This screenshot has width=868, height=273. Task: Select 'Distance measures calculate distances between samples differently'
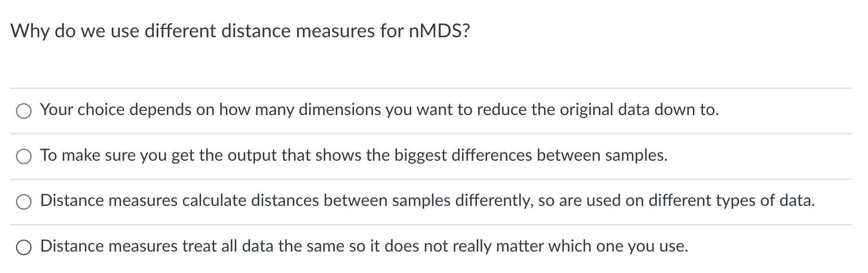point(24,201)
